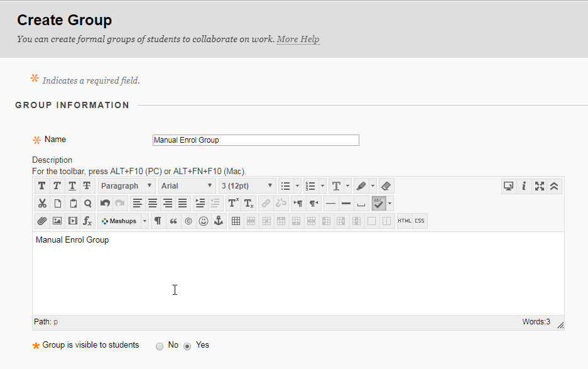Open the HTML code view
The image size is (588, 369).
click(x=405, y=221)
